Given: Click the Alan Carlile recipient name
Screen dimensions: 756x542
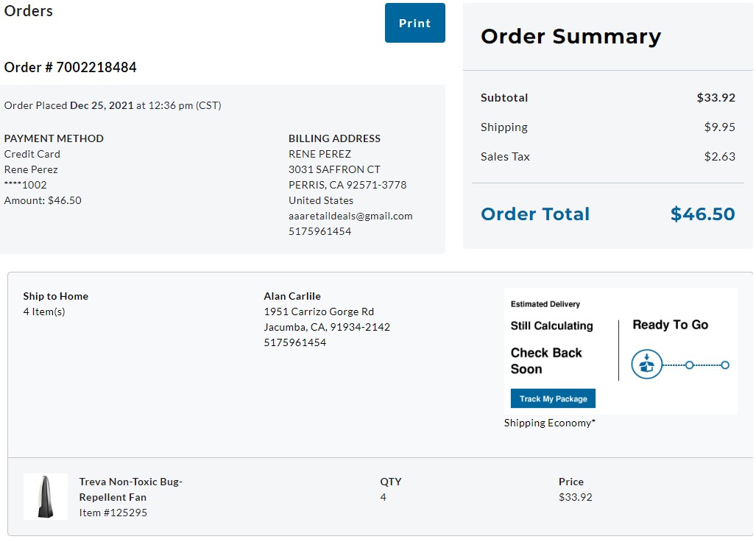Looking at the screenshot, I should click(x=292, y=296).
